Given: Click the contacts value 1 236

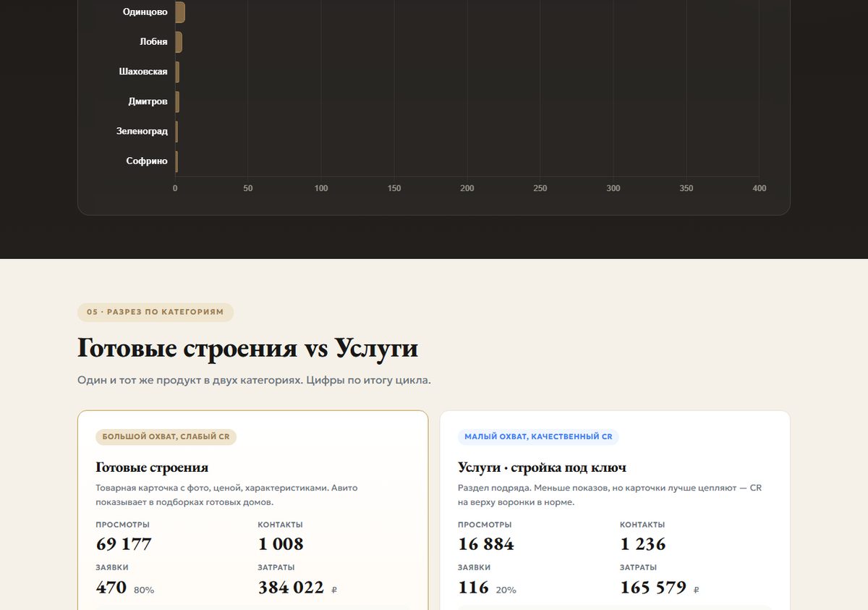Looking at the screenshot, I should click(x=643, y=544).
